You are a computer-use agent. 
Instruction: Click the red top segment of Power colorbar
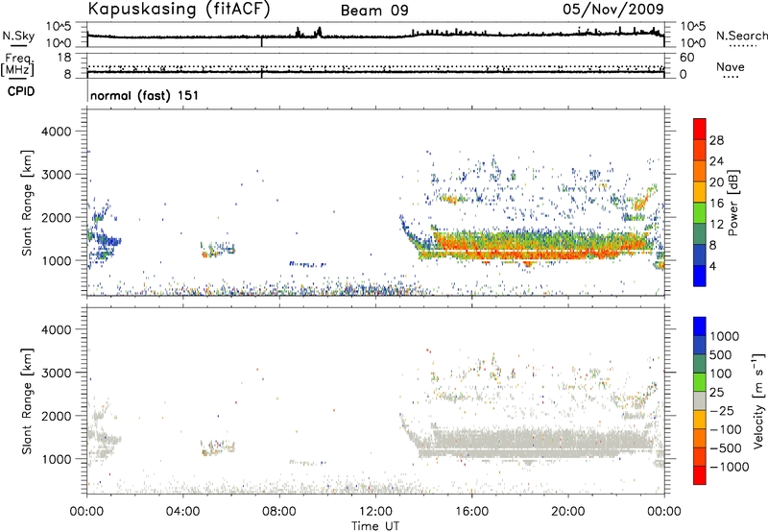click(700, 130)
